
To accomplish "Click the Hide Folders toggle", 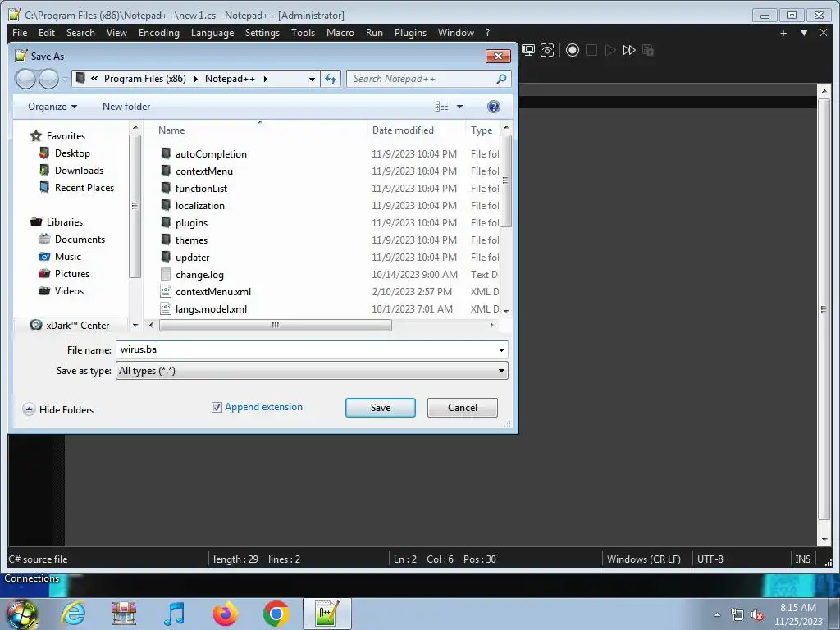I will [x=58, y=410].
